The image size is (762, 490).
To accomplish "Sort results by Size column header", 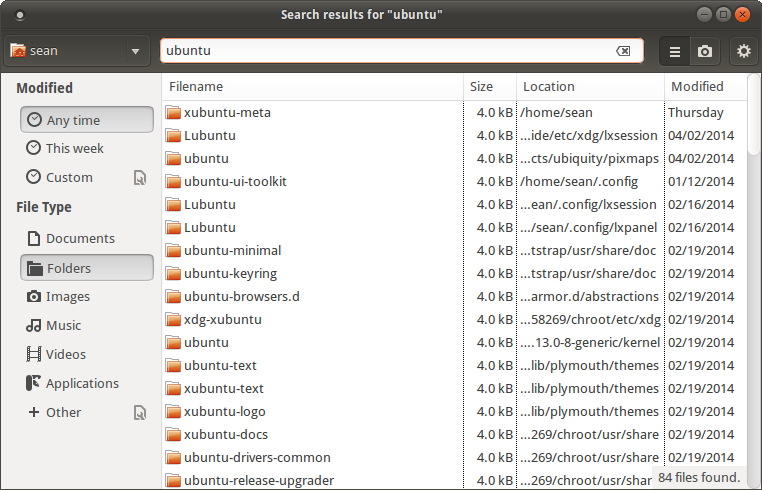I will pyautogui.click(x=490, y=87).
